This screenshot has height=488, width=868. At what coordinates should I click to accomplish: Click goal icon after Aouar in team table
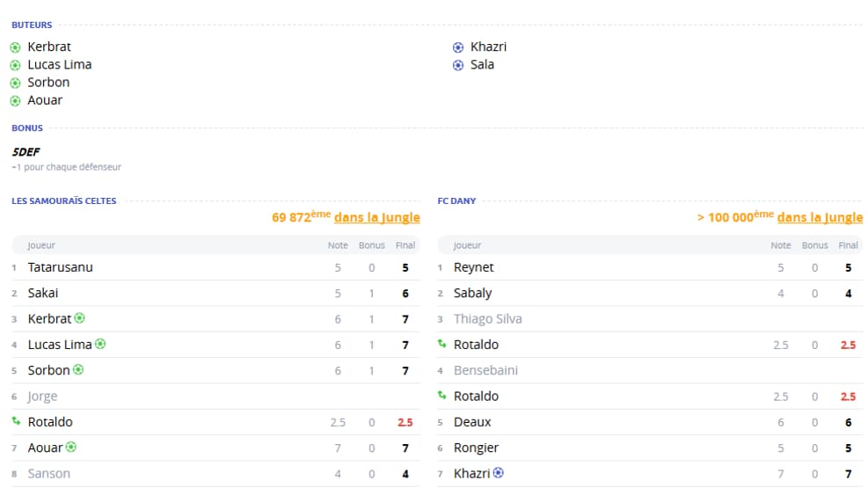[x=71, y=447]
